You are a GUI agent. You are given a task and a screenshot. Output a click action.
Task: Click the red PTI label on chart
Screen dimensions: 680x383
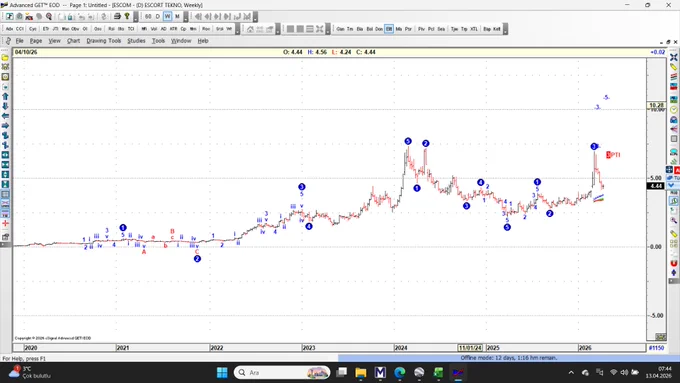coord(613,155)
